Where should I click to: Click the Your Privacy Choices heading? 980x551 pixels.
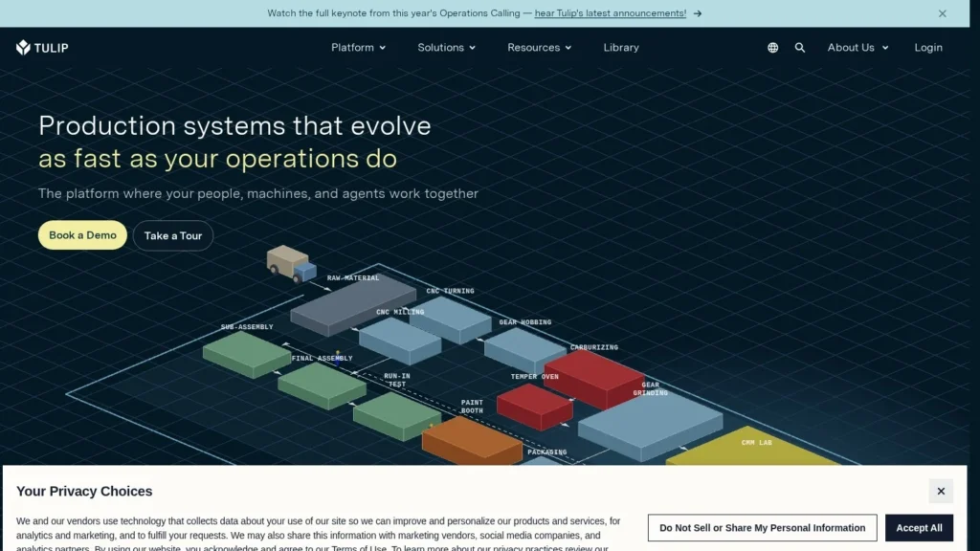(84, 491)
